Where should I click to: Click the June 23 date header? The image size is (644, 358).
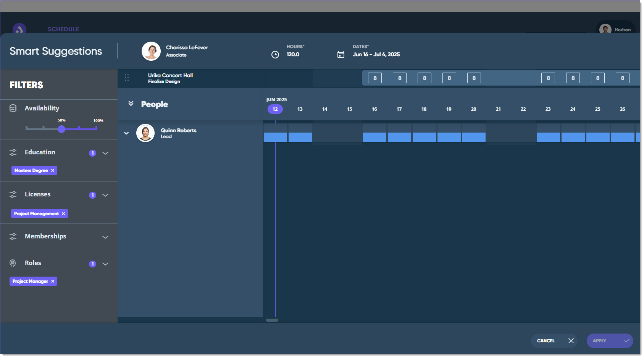[x=548, y=109]
